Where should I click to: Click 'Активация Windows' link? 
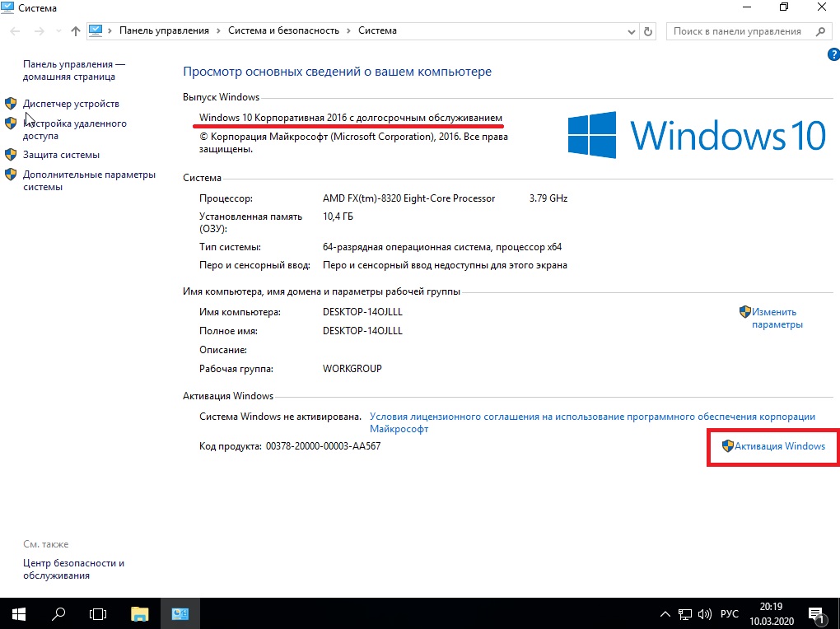tap(779, 445)
